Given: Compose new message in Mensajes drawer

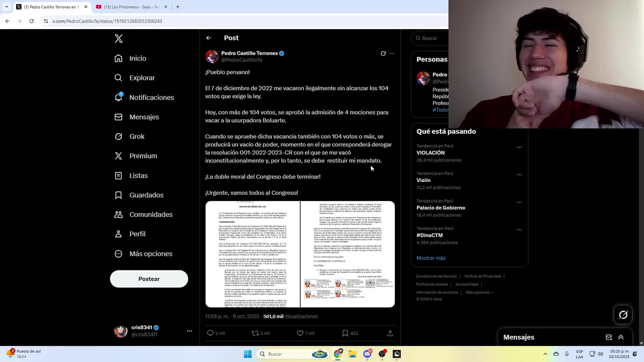Looking at the screenshot, I should coord(609,337).
